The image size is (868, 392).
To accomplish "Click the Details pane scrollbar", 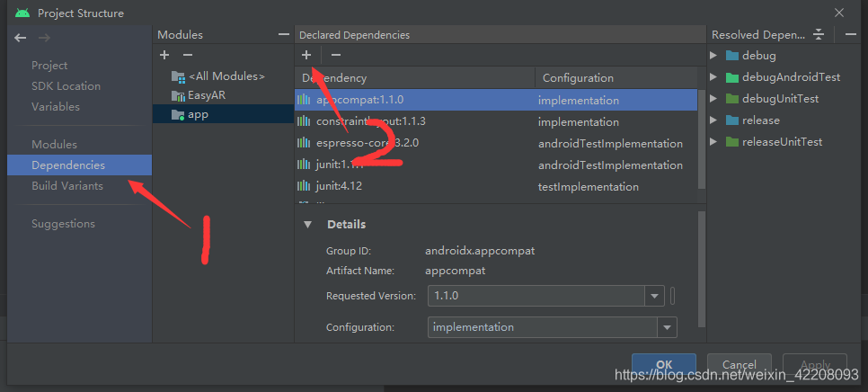I will (x=702, y=269).
